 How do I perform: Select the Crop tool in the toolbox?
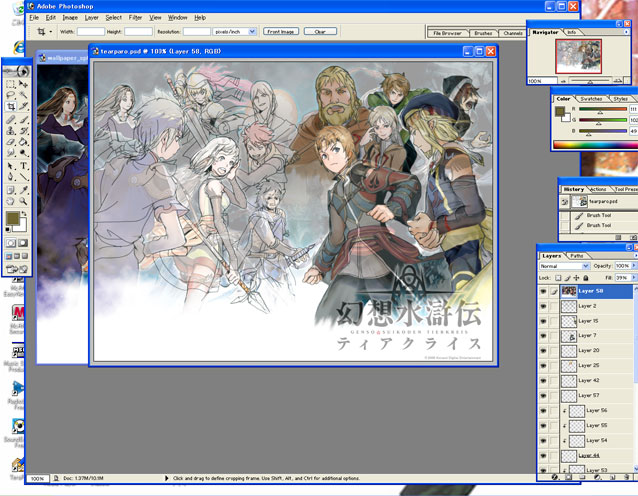[11, 107]
